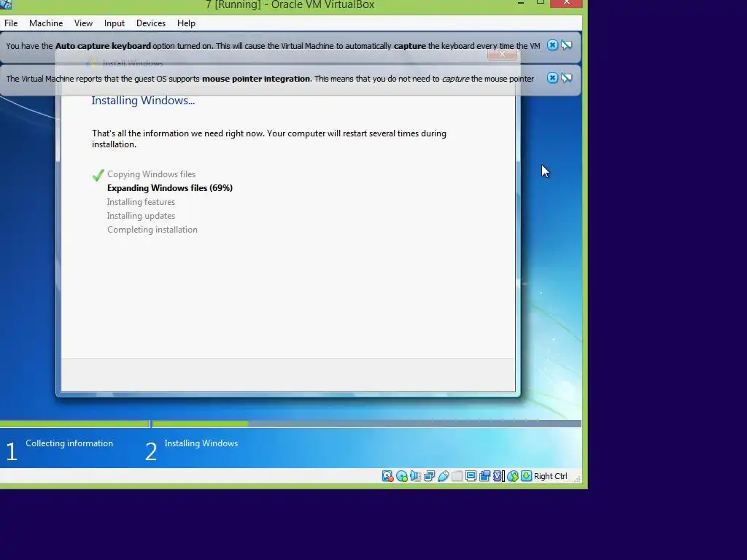The width and height of the screenshot is (747, 560).
Task: Click the VT-x virtualization features icon
Action: point(499,476)
